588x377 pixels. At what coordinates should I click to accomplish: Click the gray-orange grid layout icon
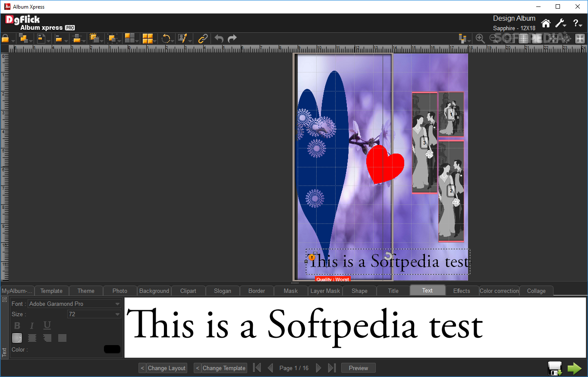pos(130,38)
